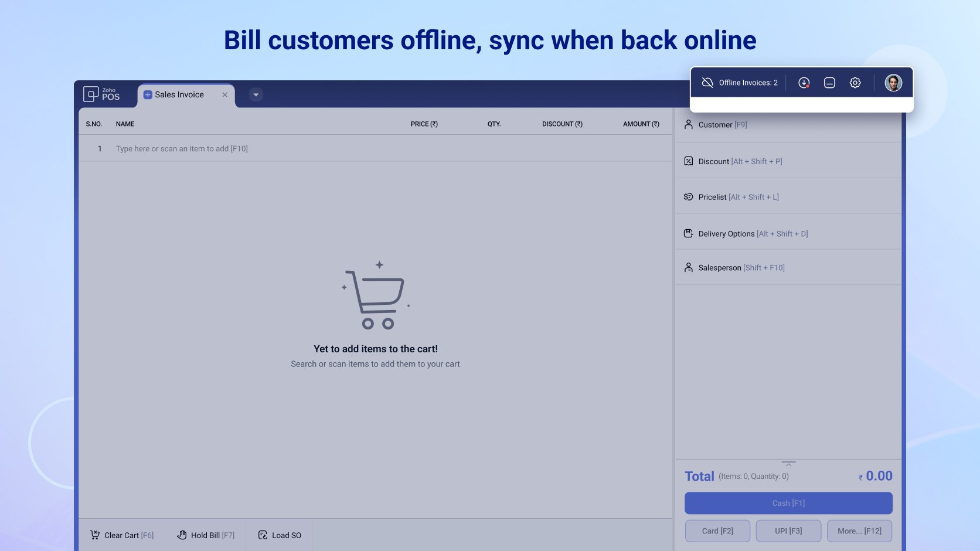Open the Sales Invoice tab
980x551 pixels.
pyautogui.click(x=186, y=95)
